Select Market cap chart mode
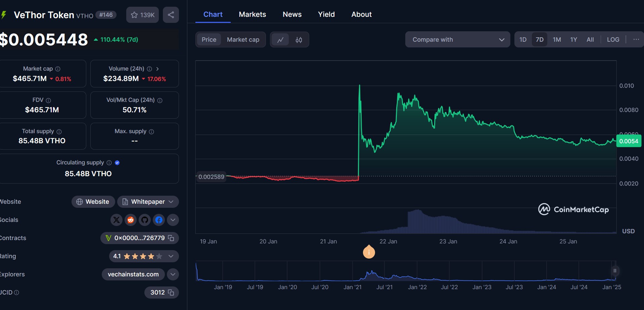Image resolution: width=644 pixels, height=310 pixels. coord(243,40)
